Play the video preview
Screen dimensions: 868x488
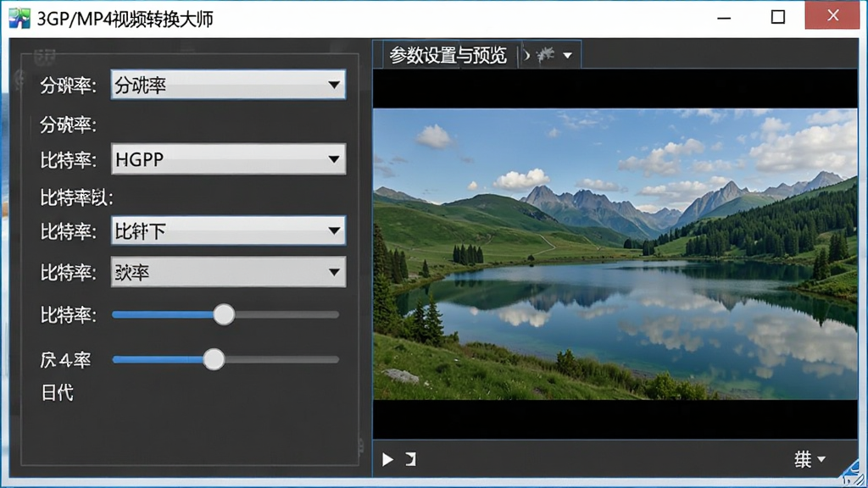(387, 459)
